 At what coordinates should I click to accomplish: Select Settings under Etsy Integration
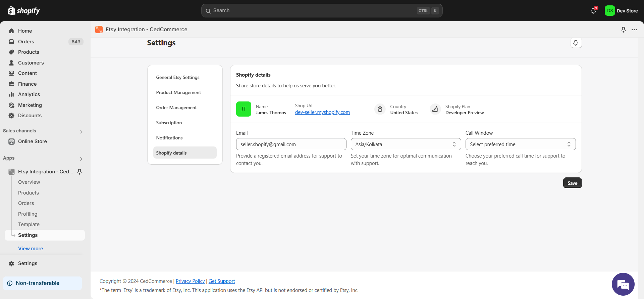(x=45, y=235)
